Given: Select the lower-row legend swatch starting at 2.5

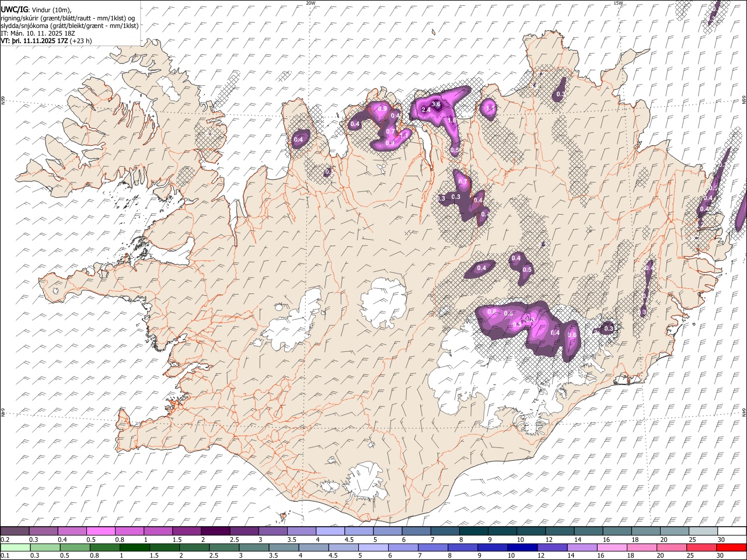Looking at the screenshot, I should tap(224, 547).
